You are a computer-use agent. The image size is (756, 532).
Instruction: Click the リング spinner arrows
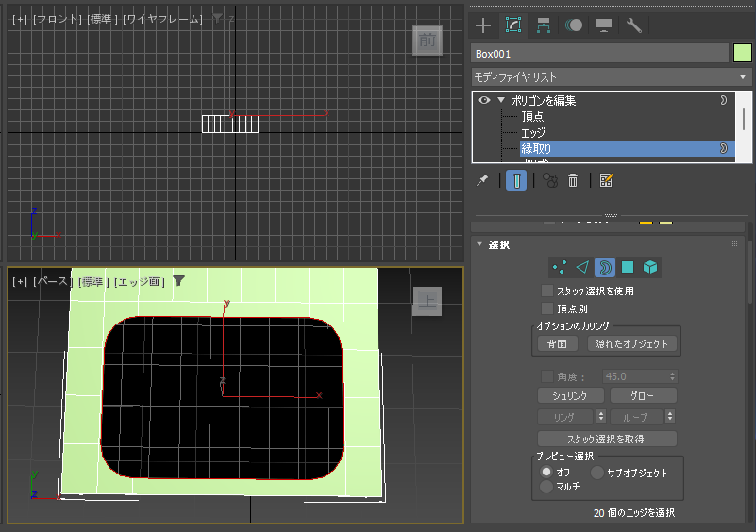(x=601, y=416)
